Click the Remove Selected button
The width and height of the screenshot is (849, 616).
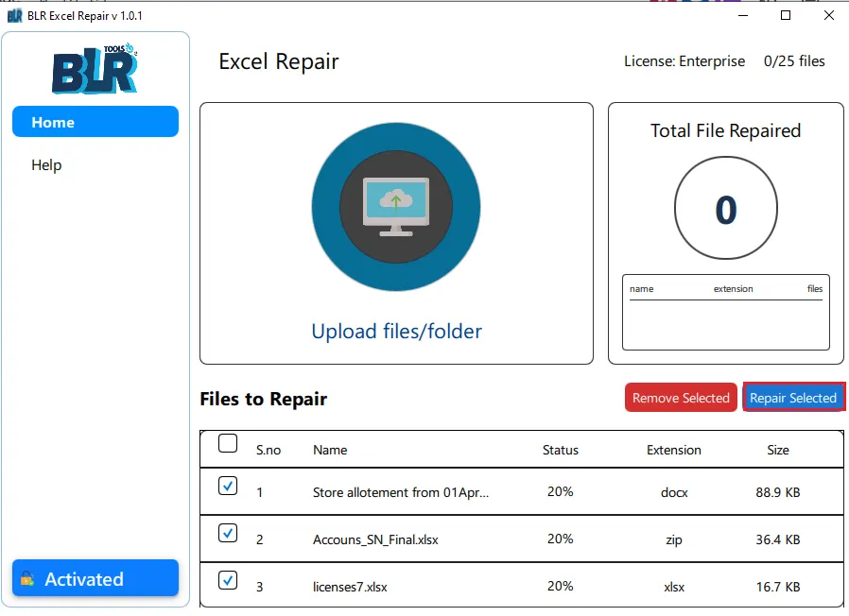(680, 397)
